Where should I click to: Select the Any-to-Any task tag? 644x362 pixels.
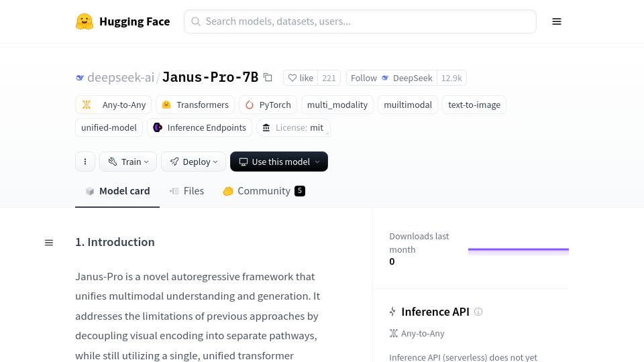(113, 105)
